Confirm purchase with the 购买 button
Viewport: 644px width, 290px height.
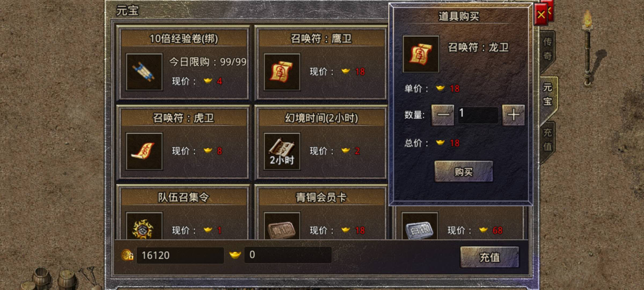[464, 172]
